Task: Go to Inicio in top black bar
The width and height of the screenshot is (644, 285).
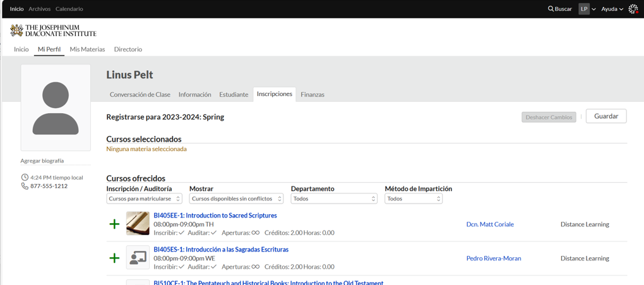Action: (x=17, y=9)
